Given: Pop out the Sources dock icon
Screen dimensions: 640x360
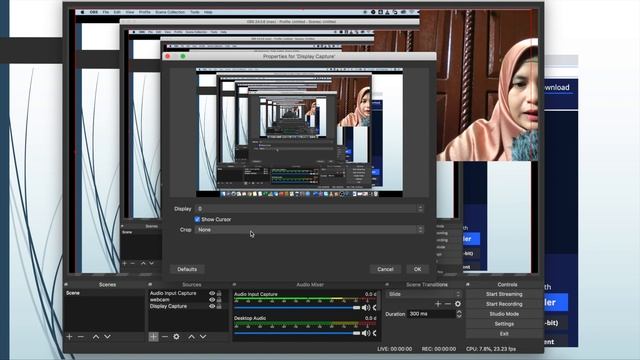Looking at the screenshot, I should click(150, 284).
